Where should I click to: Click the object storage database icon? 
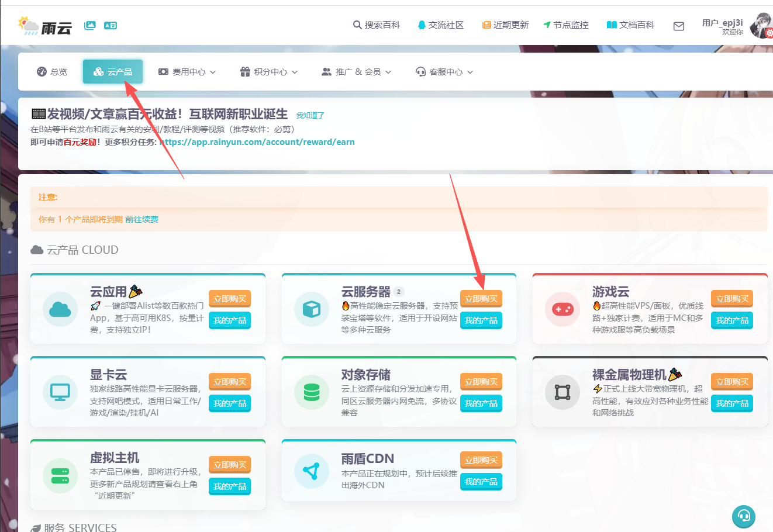click(311, 392)
